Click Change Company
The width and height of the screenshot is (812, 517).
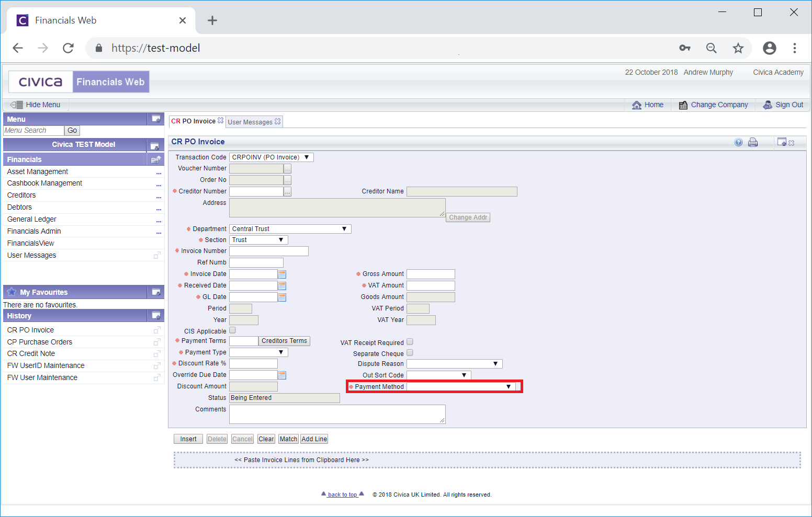click(x=713, y=105)
